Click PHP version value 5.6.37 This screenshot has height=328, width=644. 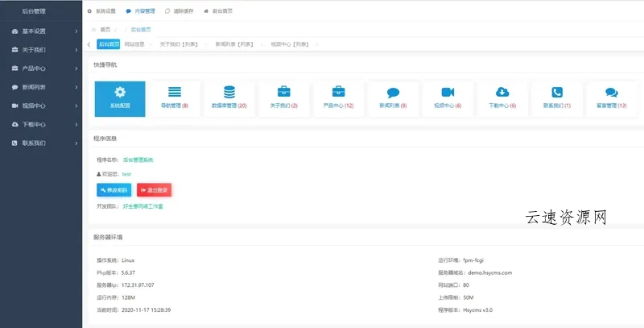pyautogui.click(x=129, y=272)
